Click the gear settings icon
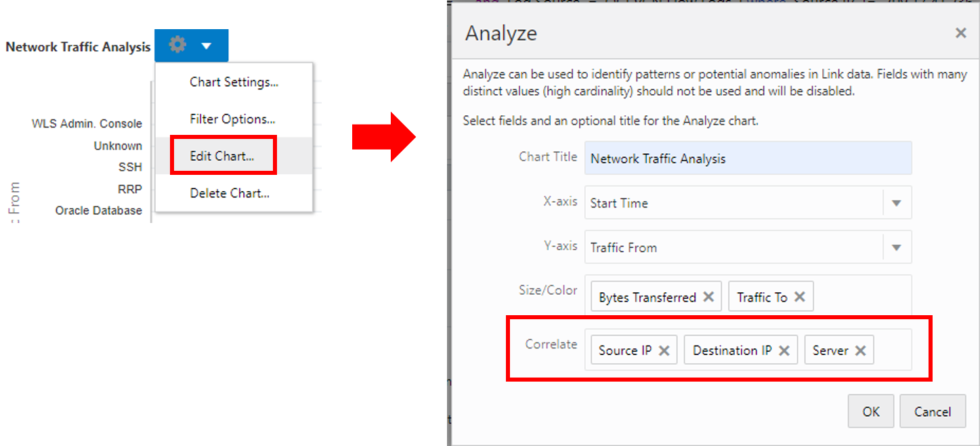This screenshot has height=446, width=980. (177, 45)
